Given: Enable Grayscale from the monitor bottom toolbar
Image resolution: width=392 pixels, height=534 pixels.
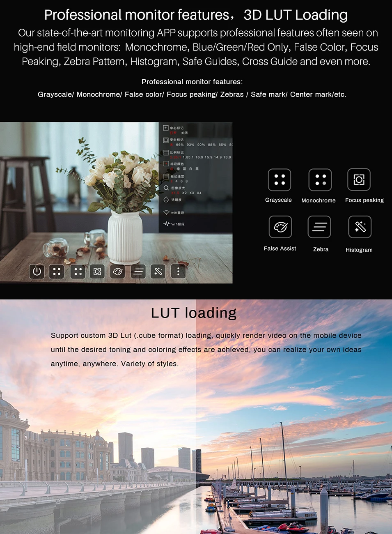Looking at the screenshot, I should (57, 271).
